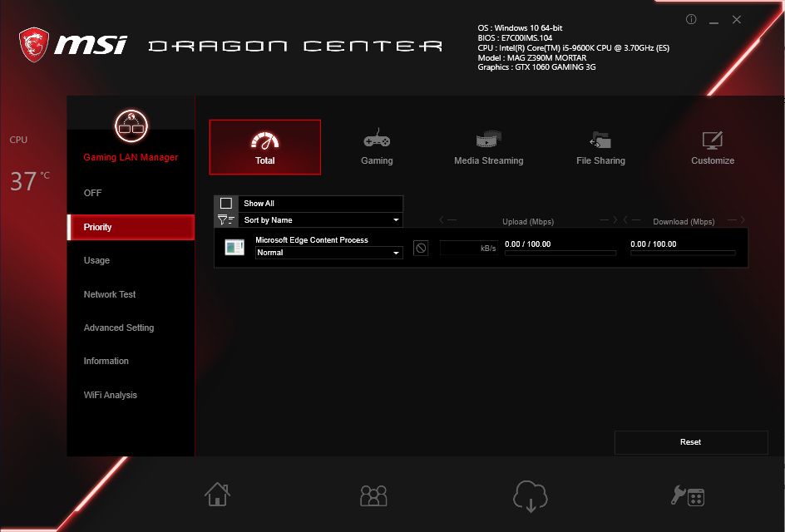This screenshot has height=532, width=785.
Task: Open the Home icon in bottom bar
Action: click(x=217, y=495)
